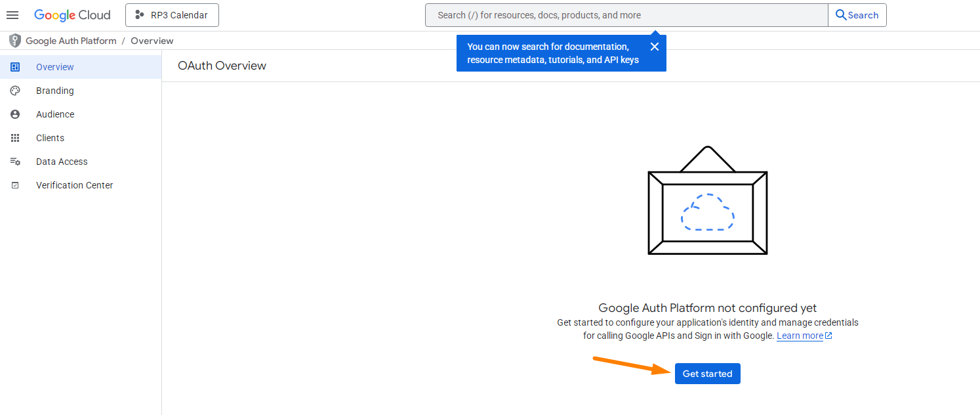Click the external link icon beside Learn more
The width and height of the screenshot is (980, 415).
828,336
